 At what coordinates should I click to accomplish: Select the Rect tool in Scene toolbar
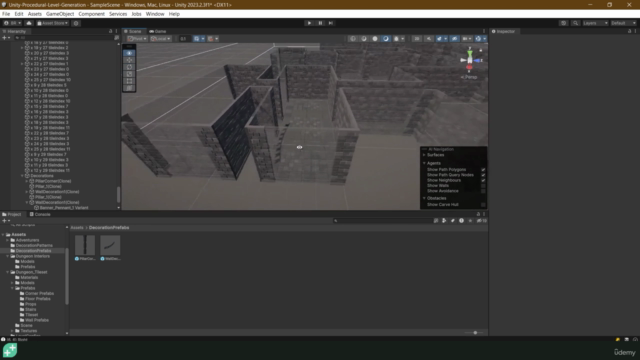[129, 81]
